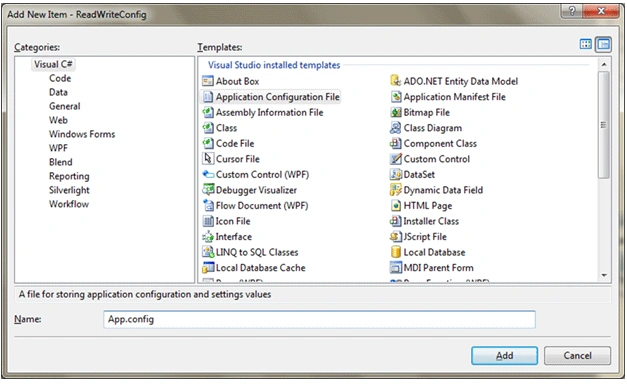Click the 'Visual Studio installed templates' heading

pos(274,65)
